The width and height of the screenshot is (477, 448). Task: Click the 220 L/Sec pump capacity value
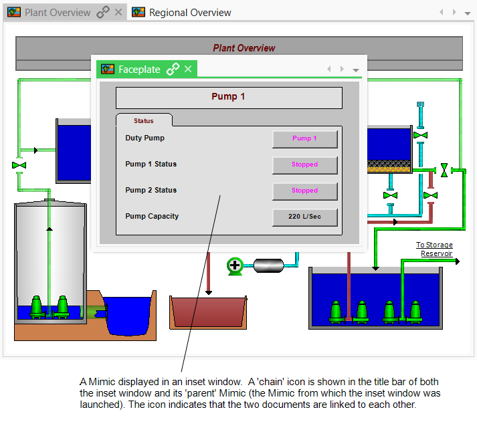[304, 217]
